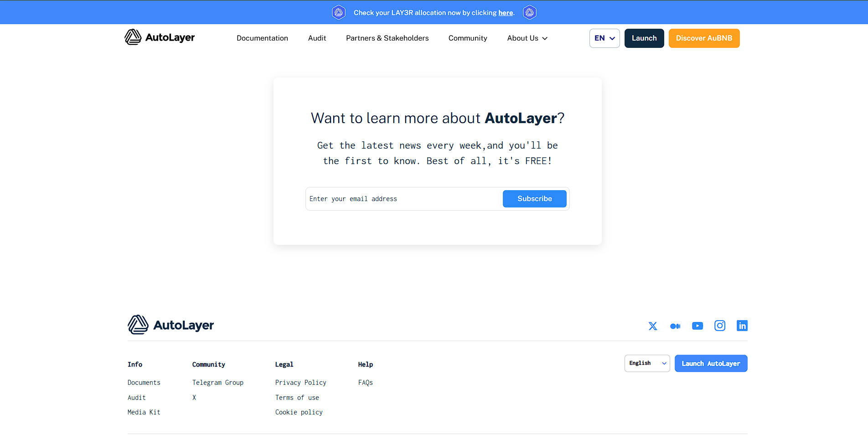This screenshot has width=868, height=435.
Task: Click the LAY3R token icon left of banner text
Action: pos(339,12)
